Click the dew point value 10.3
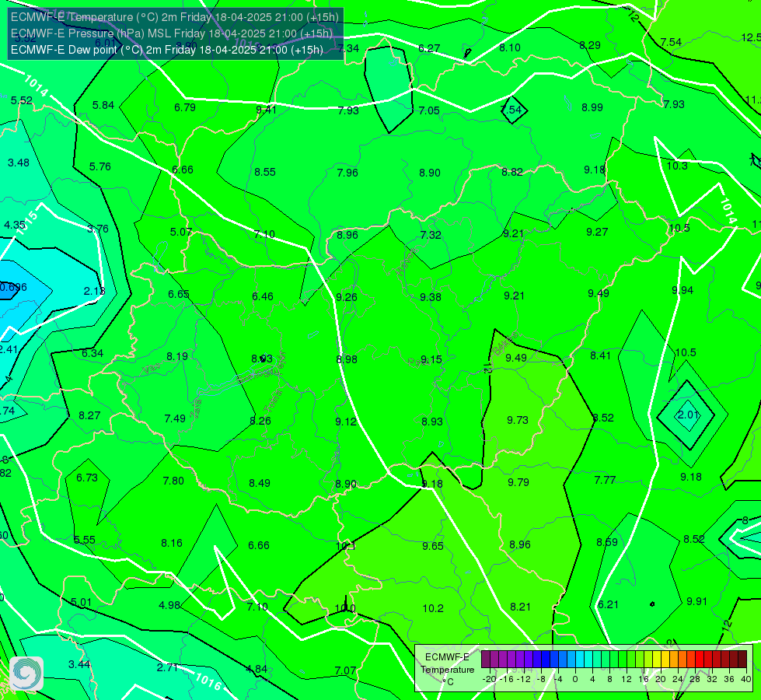This screenshot has height=700, width=761. tap(677, 166)
